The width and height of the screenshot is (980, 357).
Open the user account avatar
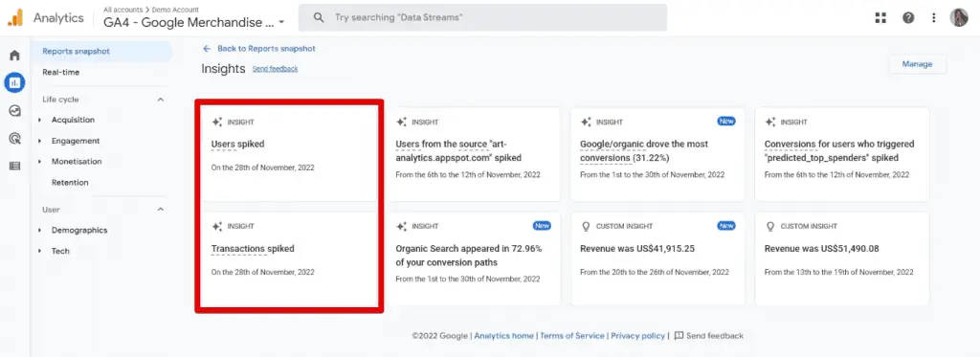[x=959, y=17]
